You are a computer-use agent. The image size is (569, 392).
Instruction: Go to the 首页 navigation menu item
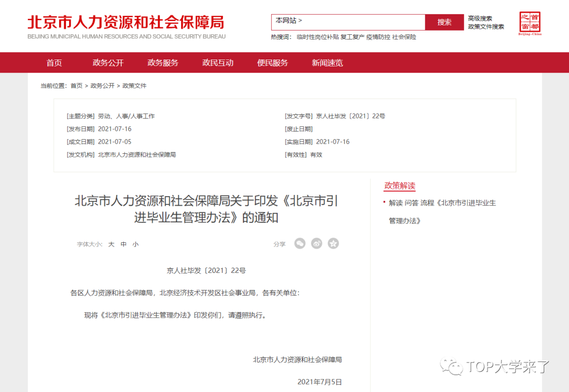click(x=54, y=63)
